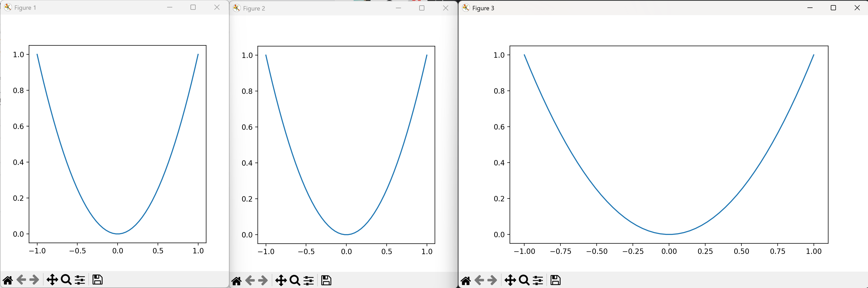Select the Zoom magnifier tool in Figure 1
This screenshot has width=868, height=288.
pyautogui.click(x=66, y=280)
